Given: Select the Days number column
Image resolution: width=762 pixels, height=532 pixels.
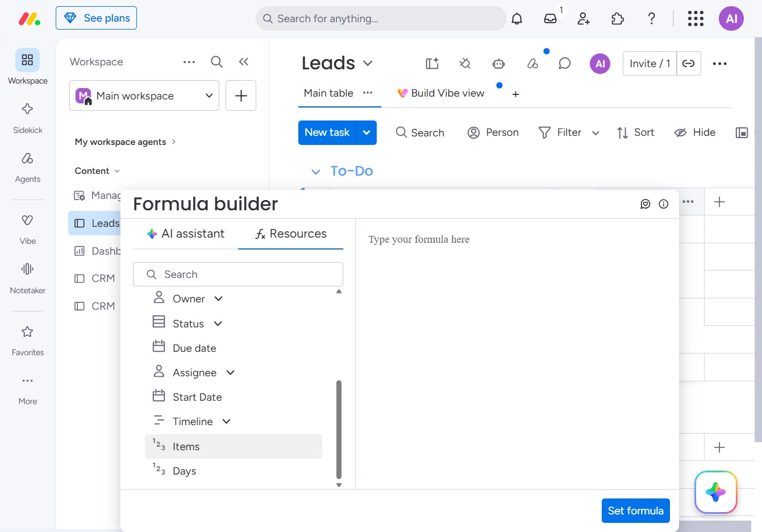Looking at the screenshot, I should click(x=234, y=471).
